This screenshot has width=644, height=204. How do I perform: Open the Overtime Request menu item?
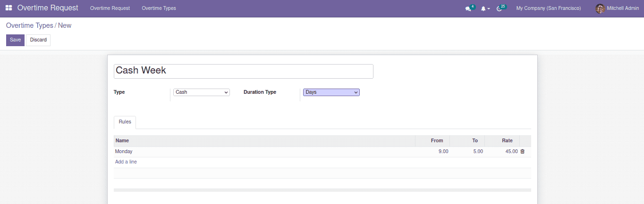click(x=110, y=8)
